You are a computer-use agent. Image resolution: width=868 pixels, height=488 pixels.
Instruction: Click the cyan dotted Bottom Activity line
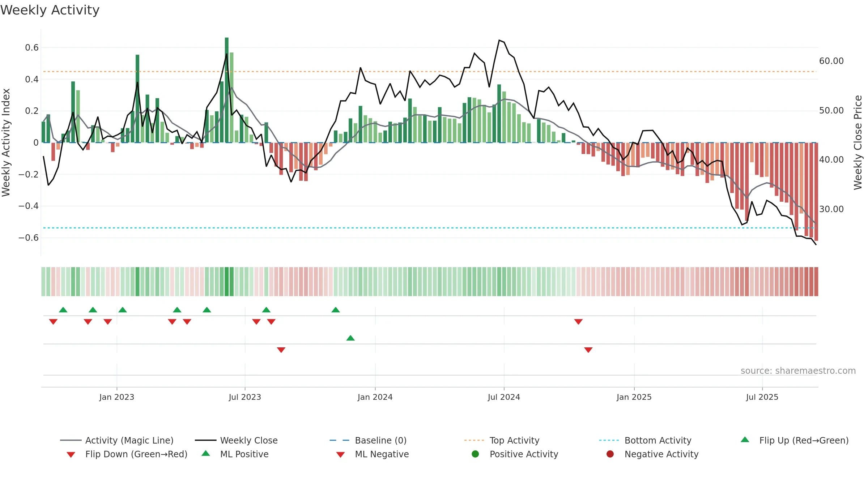[x=430, y=228]
